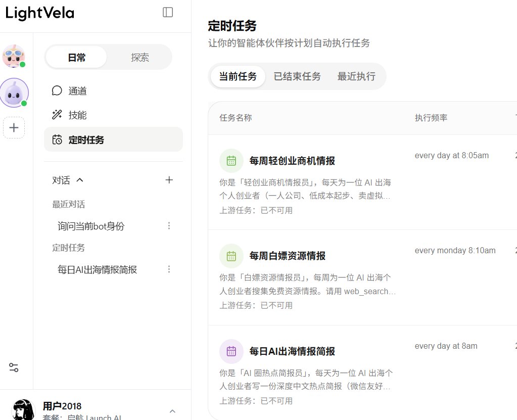Viewport: 517px width, 420px height.
Task: Collapse the 对话 section chevron
Action: pyautogui.click(x=80, y=180)
